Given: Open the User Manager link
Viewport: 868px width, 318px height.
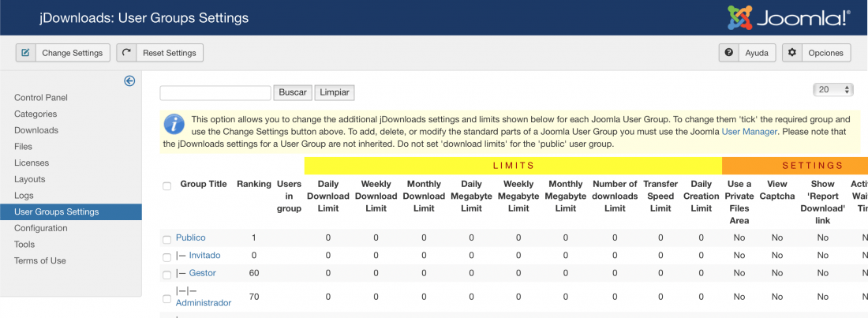Looking at the screenshot, I should coord(750,131).
